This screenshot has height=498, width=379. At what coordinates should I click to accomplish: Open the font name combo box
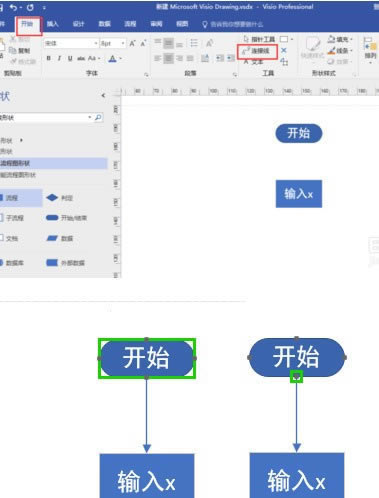pyautogui.click(x=71, y=43)
